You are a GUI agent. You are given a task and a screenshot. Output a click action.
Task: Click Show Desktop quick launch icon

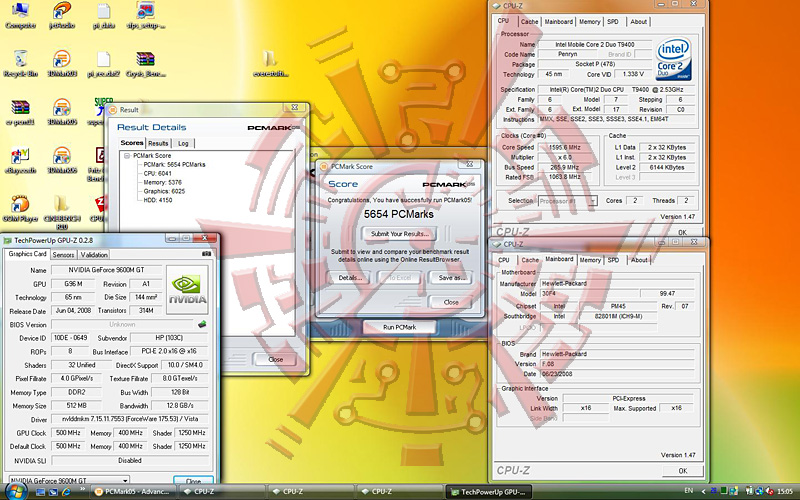[40, 492]
